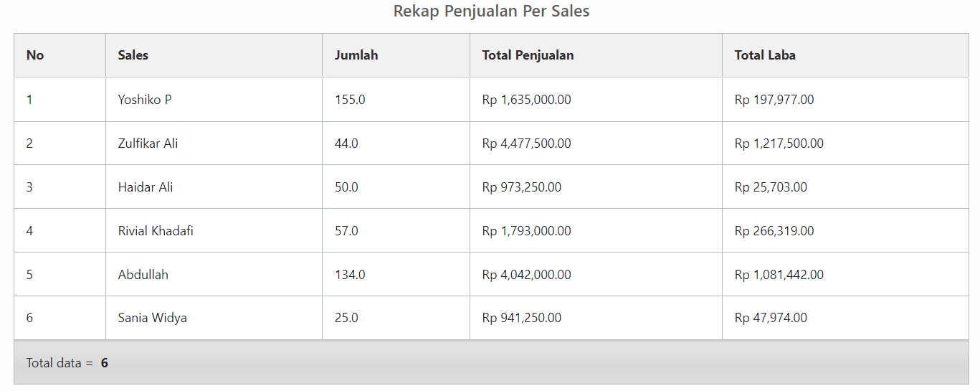The width and height of the screenshot is (980, 391).
Task: Click the 'No' column header
Action: 35,55
